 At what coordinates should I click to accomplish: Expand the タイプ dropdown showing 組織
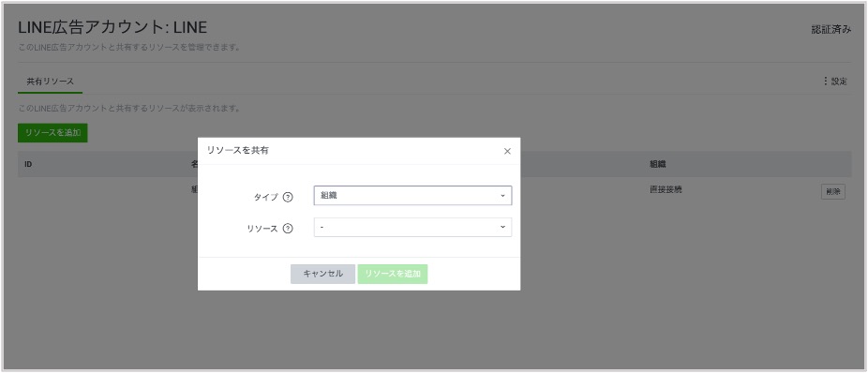click(x=412, y=195)
